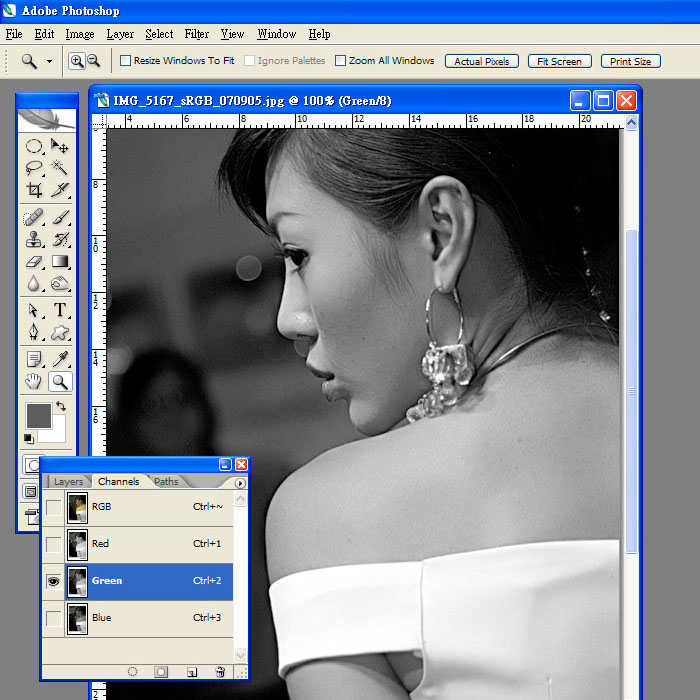
Task: Switch to the Layers tab
Action: click(69, 482)
